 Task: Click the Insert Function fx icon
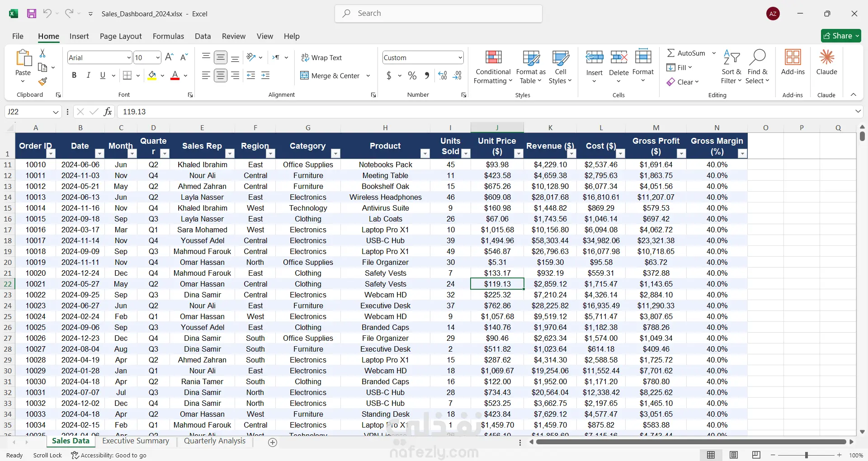pyautogui.click(x=108, y=112)
